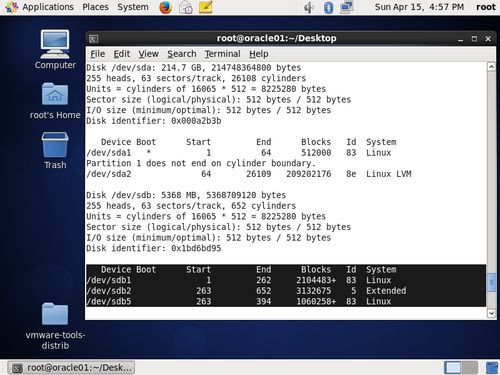Open the Bluetooth tray icon
Viewport: 500px width, 375px height.
[x=328, y=7]
